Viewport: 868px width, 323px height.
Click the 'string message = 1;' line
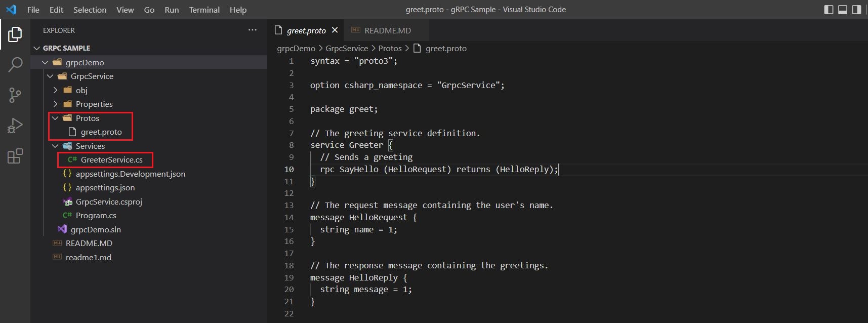click(366, 290)
